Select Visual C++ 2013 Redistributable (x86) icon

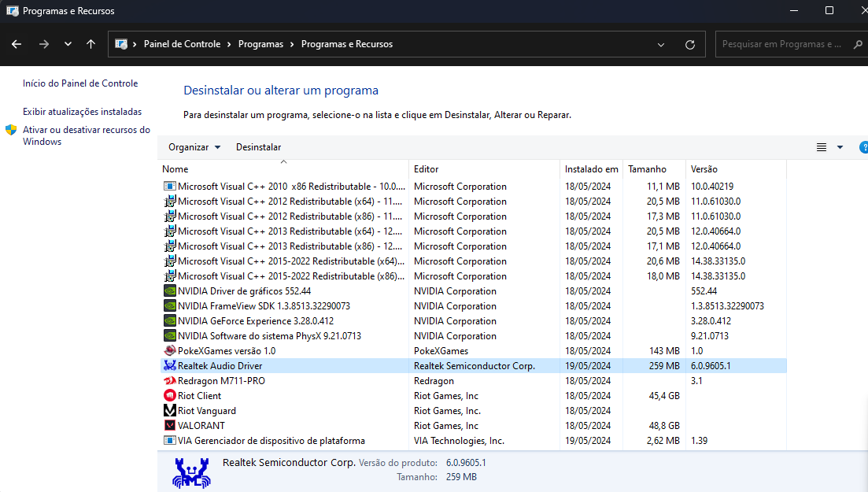170,246
